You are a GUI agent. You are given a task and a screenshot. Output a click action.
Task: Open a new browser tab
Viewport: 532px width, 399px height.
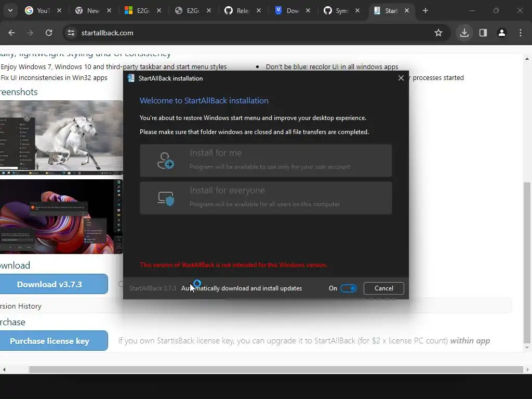pyautogui.click(x=425, y=10)
